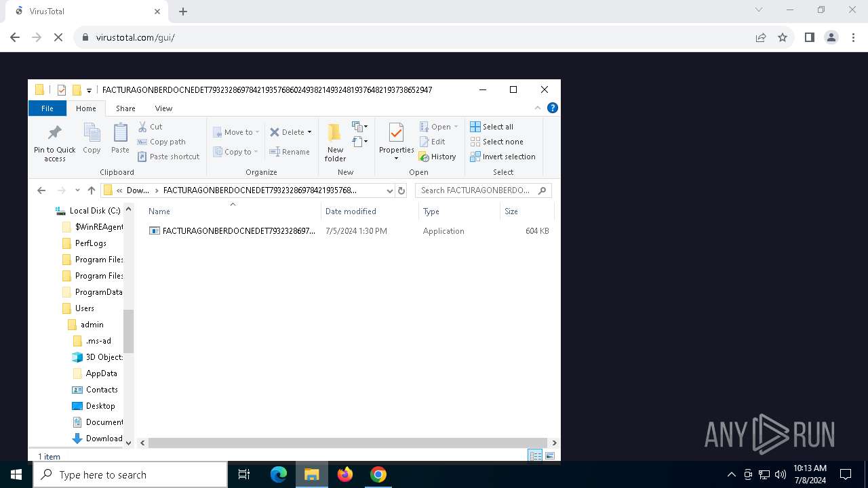This screenshot has height=488, width=868.
Task: Click the Search FACTURAGONBERDO box
Action: [x=483, y=190]
